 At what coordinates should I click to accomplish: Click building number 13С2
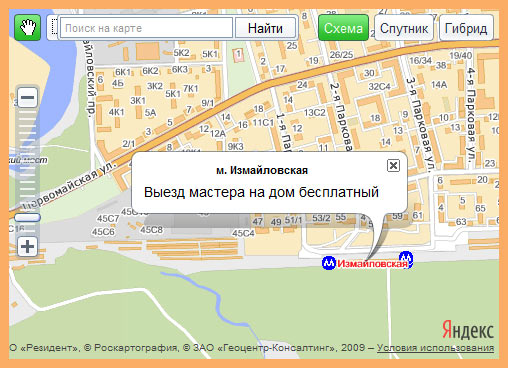(314, 113)
